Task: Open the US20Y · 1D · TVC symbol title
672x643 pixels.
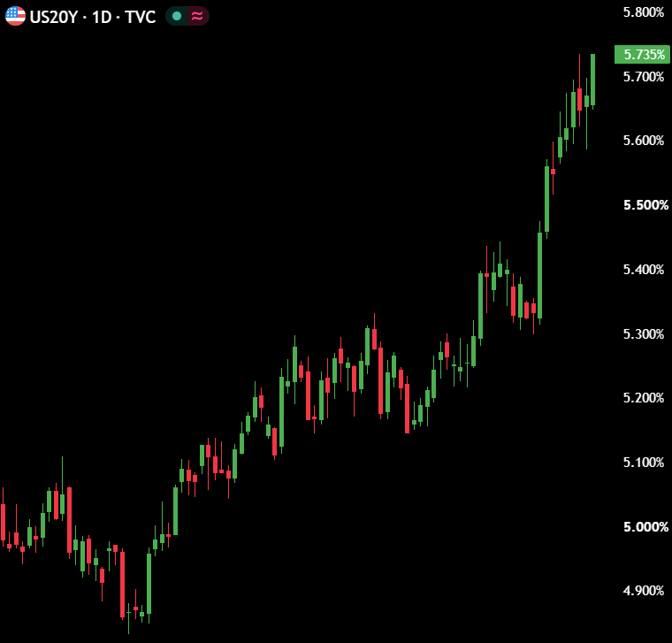Action: tap(92, 17)
